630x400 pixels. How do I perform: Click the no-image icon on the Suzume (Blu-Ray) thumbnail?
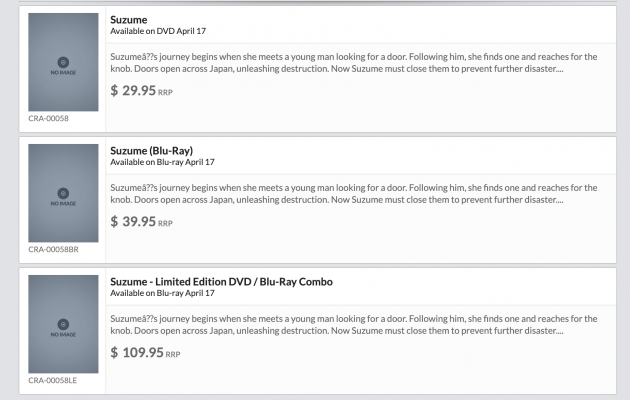pyautogui.click(x=63, y=193)
